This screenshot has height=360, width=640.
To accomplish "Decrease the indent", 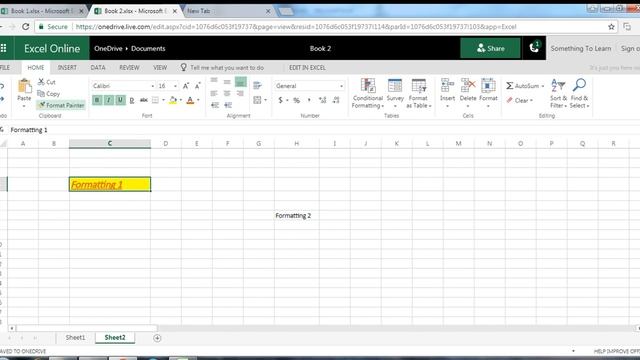I will click(x=215, y=105).
